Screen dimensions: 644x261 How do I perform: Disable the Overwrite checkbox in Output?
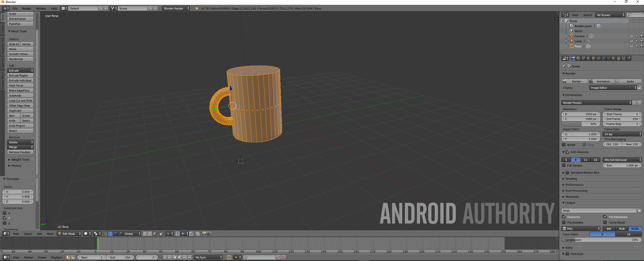pyautogui.click(x=564, y=217)
